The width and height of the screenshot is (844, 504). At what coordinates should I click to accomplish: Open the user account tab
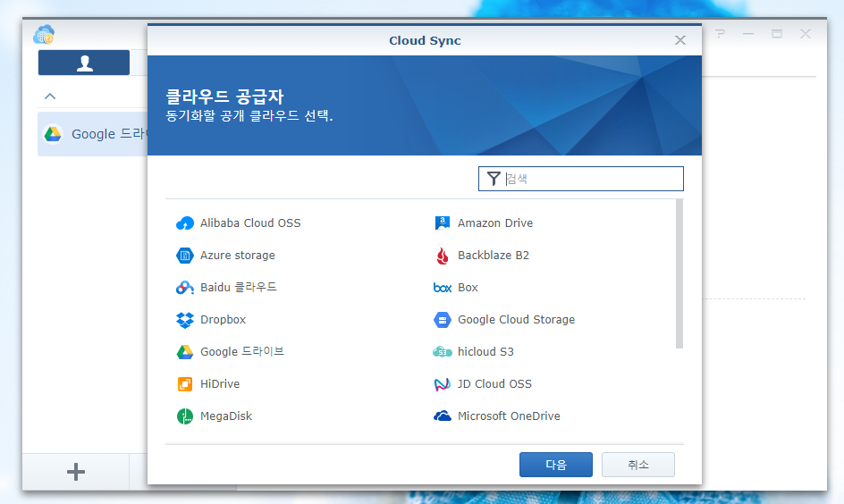click(x=84, y=63)
